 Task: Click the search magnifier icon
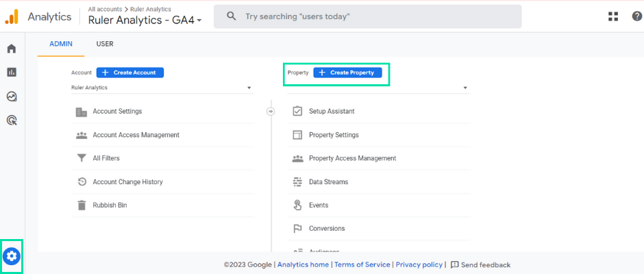click(x=232, y=16)
